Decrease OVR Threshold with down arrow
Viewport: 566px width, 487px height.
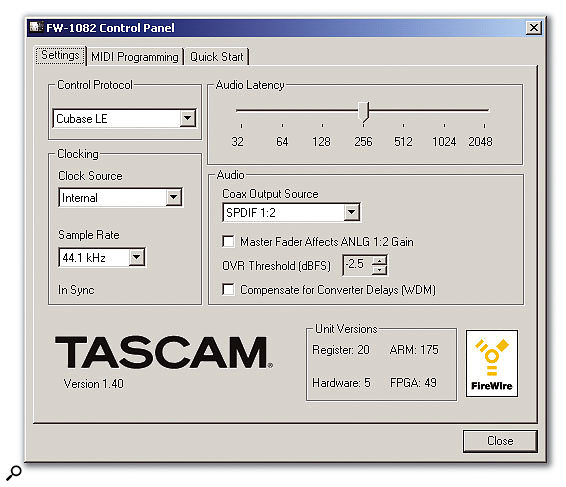point(379,270)
